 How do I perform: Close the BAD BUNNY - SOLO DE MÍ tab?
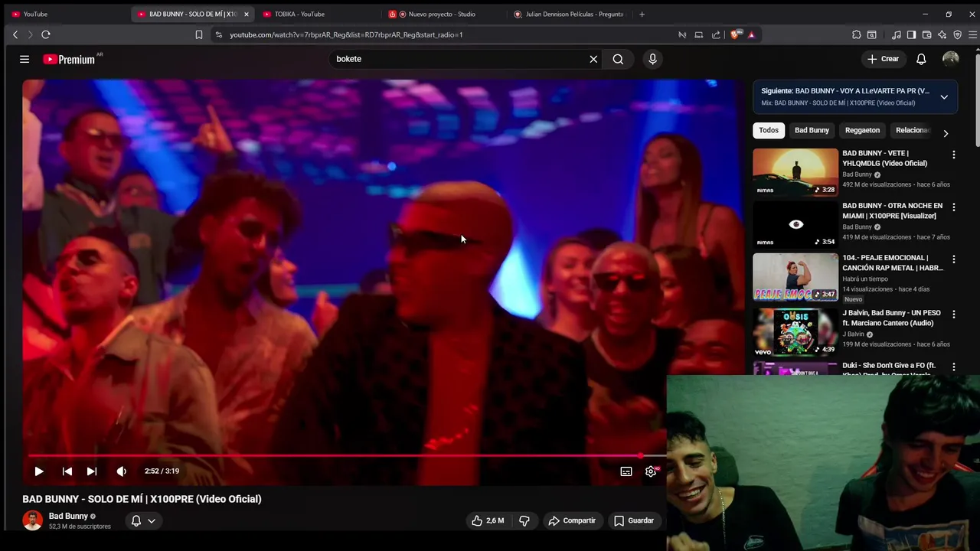click(246, 14)
